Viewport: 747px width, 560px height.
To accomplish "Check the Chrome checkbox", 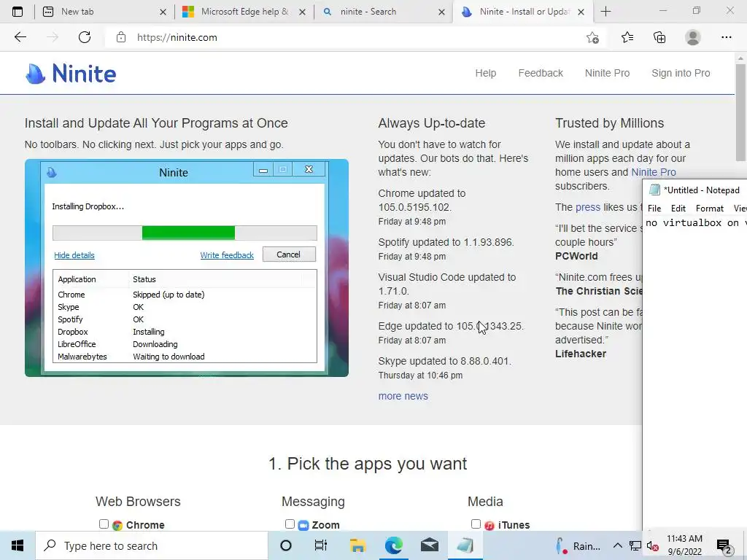I will tap(104, 524).
